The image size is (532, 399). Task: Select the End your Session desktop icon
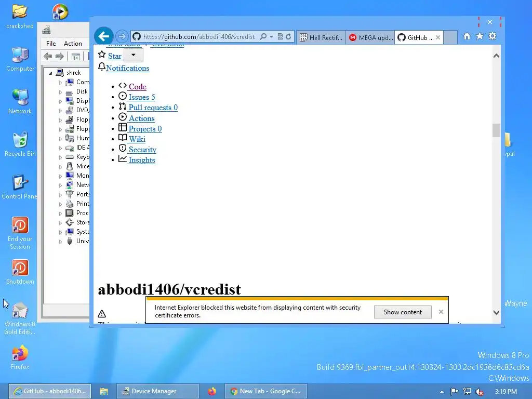point(20,233)
